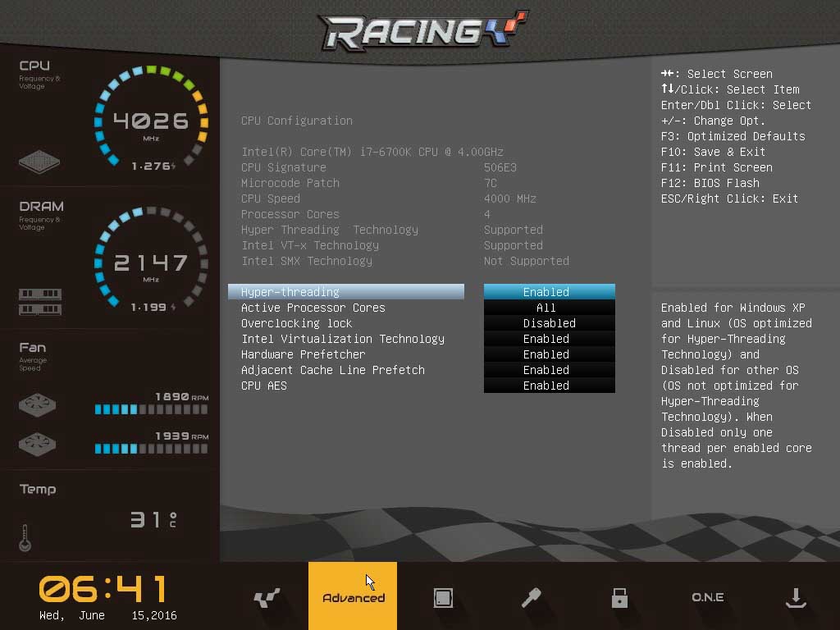This screenshot has height=630, width=840.
Task: Select the Advanced tab
Action: [x=353, y=596]
